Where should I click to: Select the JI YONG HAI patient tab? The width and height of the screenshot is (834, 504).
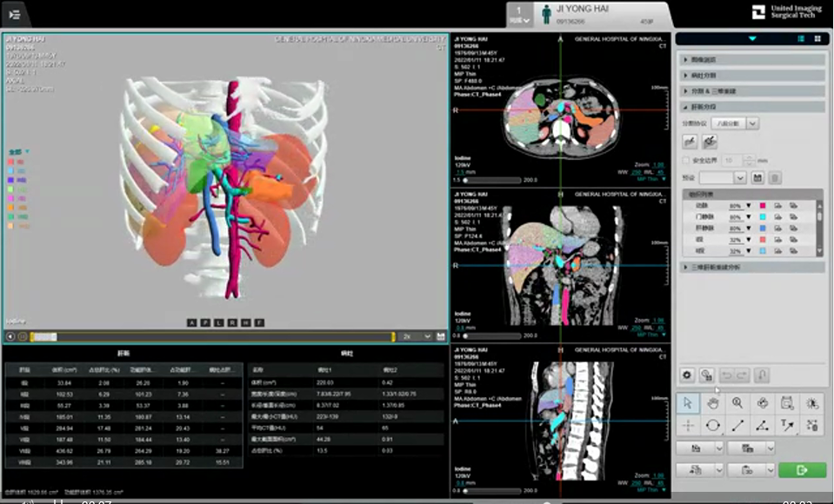[604, 15]
